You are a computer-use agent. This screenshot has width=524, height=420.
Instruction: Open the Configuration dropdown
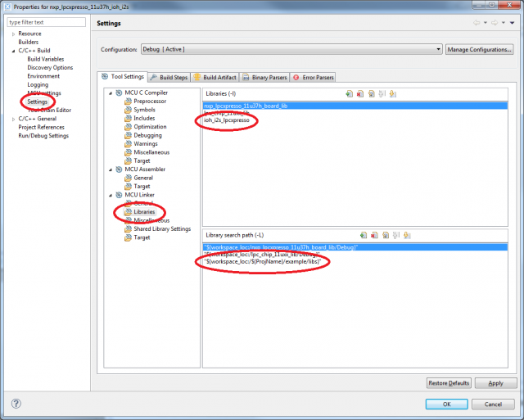click(291, 49)
